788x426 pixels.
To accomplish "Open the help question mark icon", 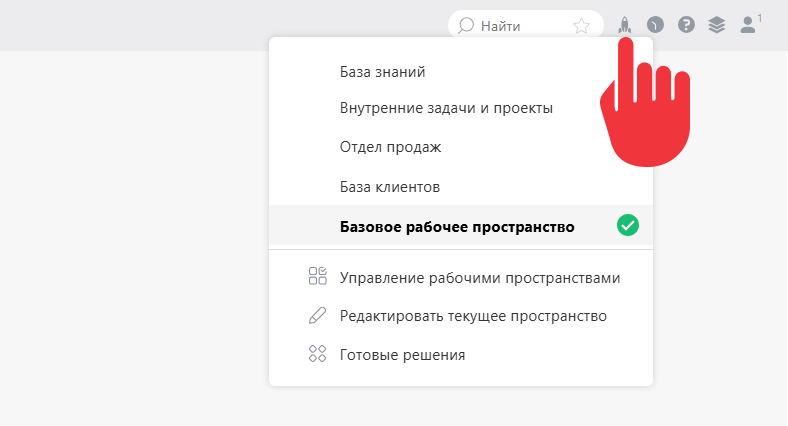I will pyautogui.click(x=686, y=25).
